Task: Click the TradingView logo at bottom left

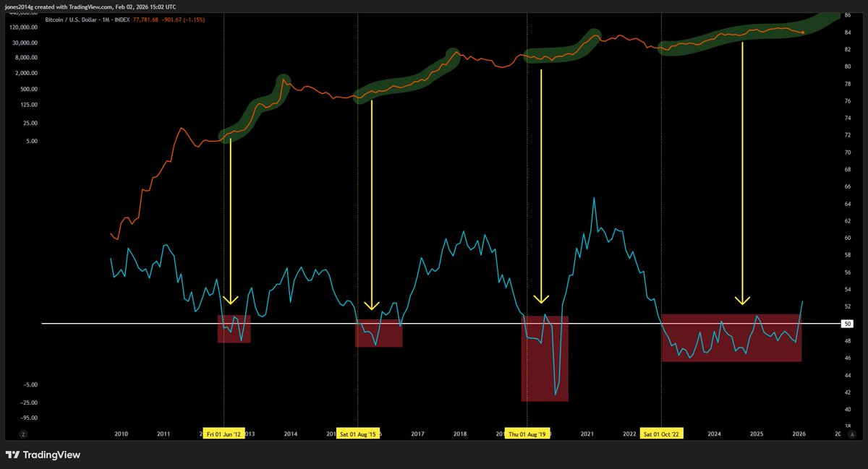Action: tap(43, 455)
